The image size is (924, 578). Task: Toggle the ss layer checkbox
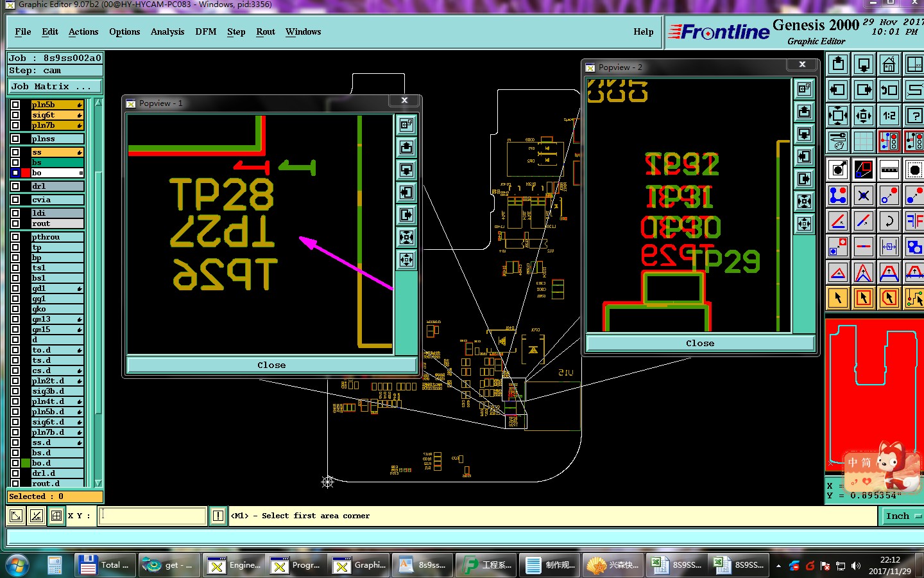click(x=15, y=152)
